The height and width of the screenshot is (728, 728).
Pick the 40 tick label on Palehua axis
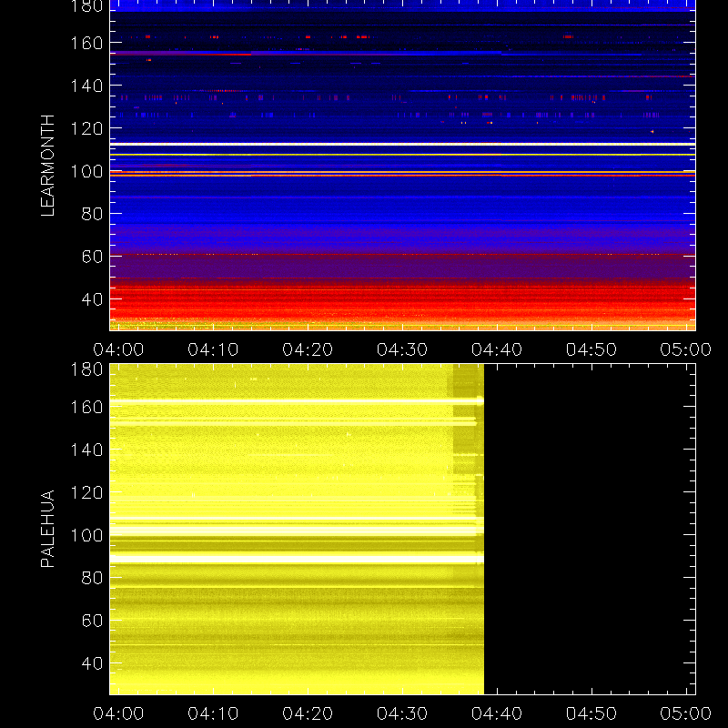(92, 663)
